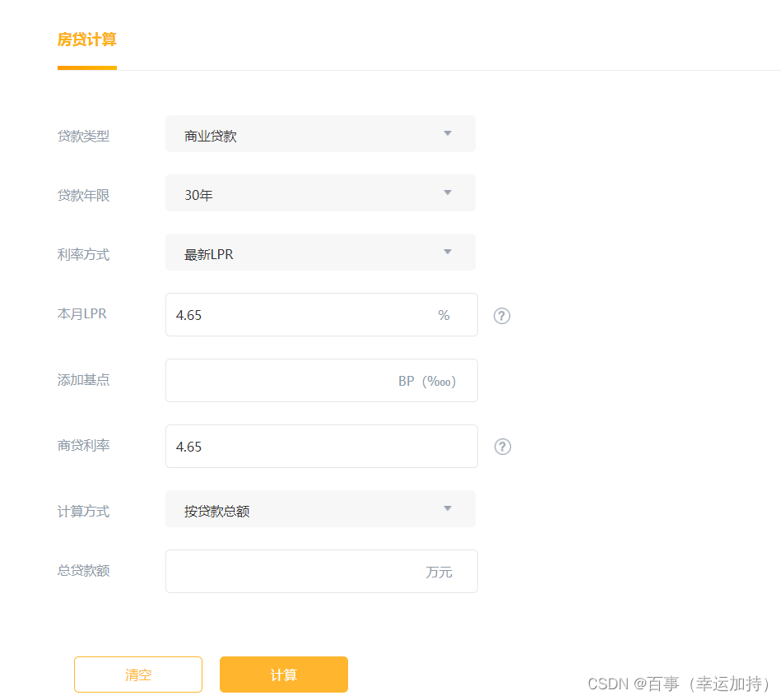Viewport: 781px width, 700px height.
Task: Click the 利率方式 label
Action: point(83,254)
